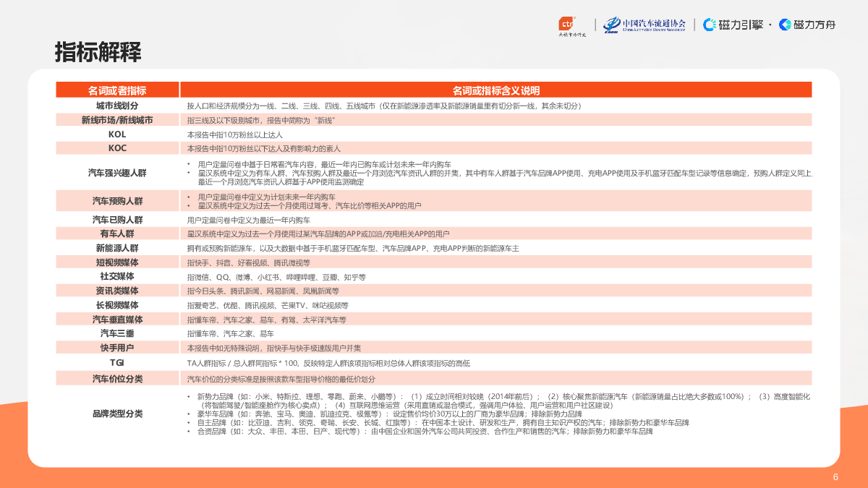Select the 快手用户 term cell

(x=117, y=348)
